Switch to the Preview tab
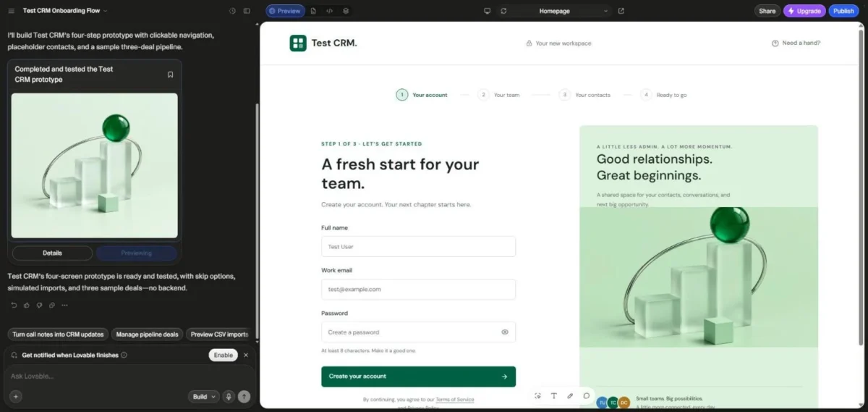The height and width of the screenshot is (412, 868). pos(284,11)
